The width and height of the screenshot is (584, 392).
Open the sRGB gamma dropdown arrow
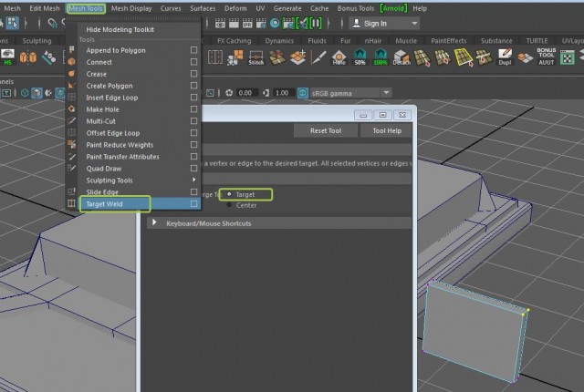pos(386,93)
